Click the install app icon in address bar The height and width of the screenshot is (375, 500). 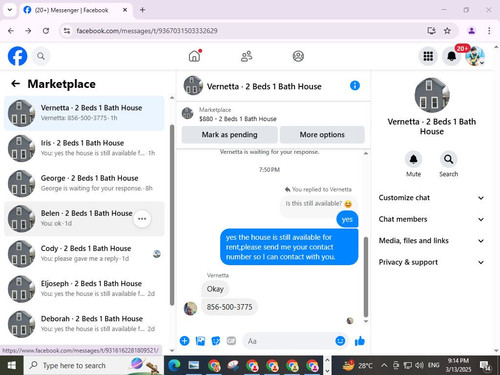click(431, 31)
